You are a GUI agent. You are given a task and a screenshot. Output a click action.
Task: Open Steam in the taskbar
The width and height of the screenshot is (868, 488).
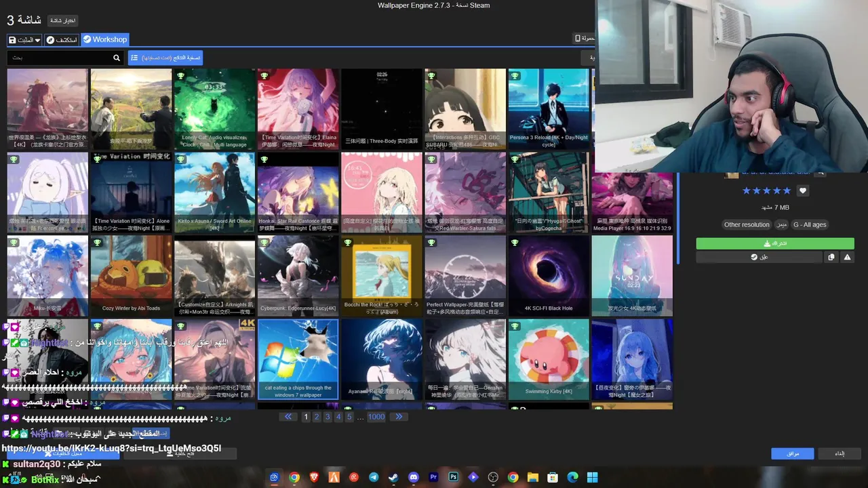pos(393,477)
